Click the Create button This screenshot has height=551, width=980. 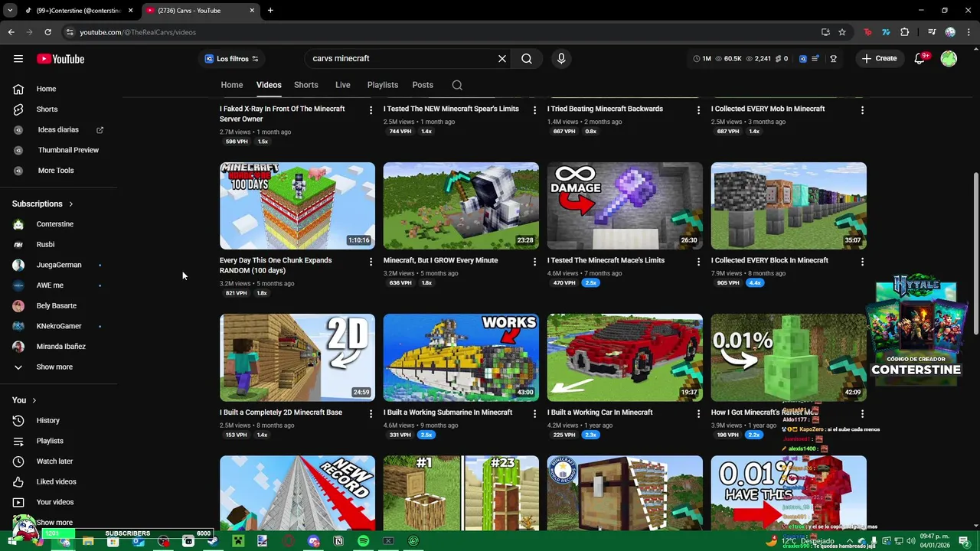[x=879, y=59]
